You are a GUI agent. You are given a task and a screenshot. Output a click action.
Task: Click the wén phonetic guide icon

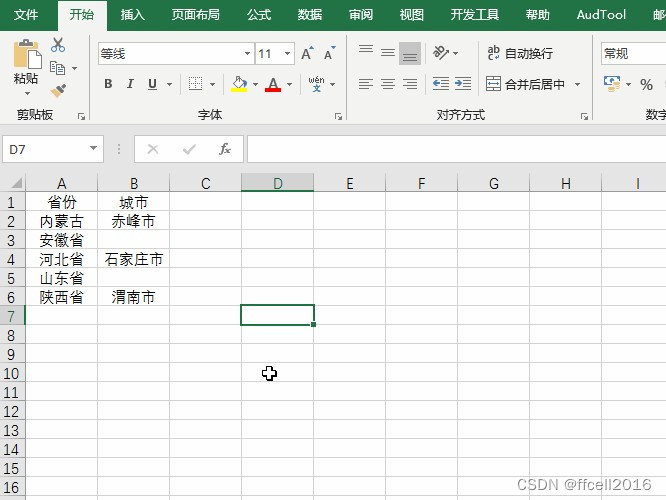(316, 84)
